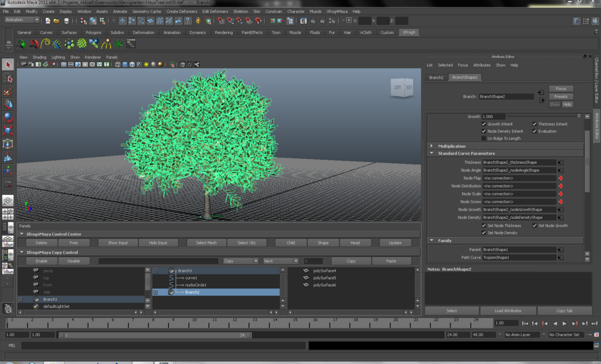601x364 pixels.
Task: Choose the Paint selection tool
Action: (x=8, y=91)
